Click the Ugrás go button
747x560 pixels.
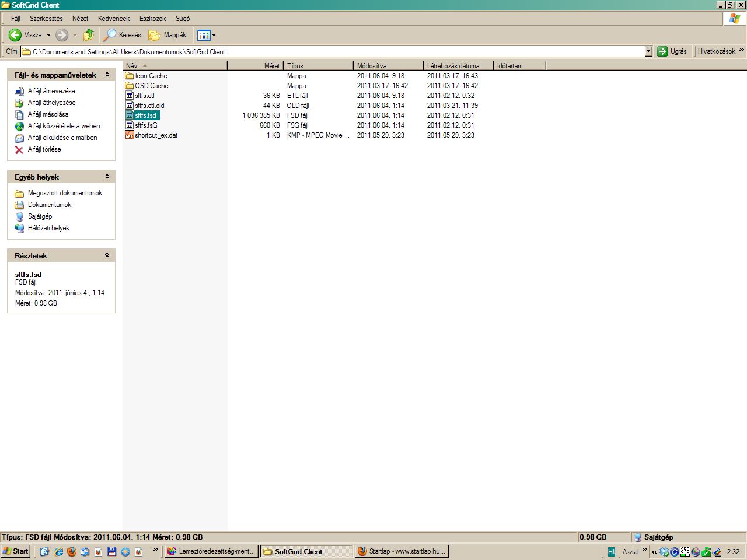(672, 51)
